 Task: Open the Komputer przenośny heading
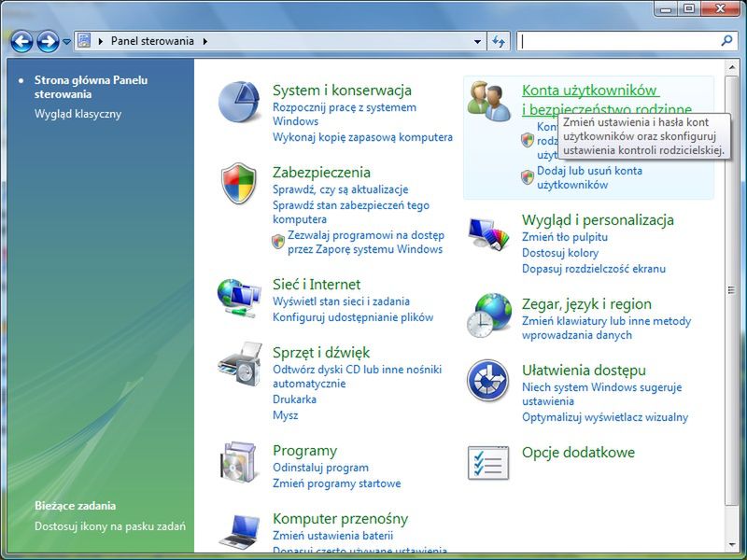(340, 519)
